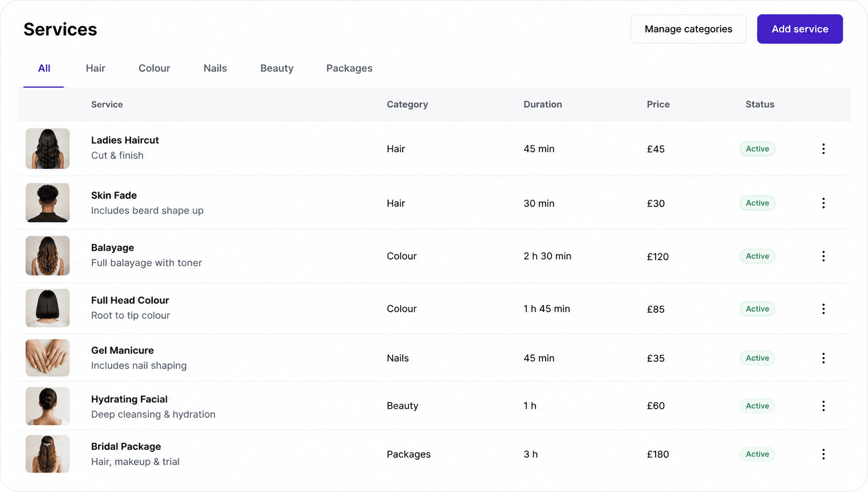Viewport: 868px width, 492px height.
Task: Click the Manage categories button
Action: pos(688,29)
